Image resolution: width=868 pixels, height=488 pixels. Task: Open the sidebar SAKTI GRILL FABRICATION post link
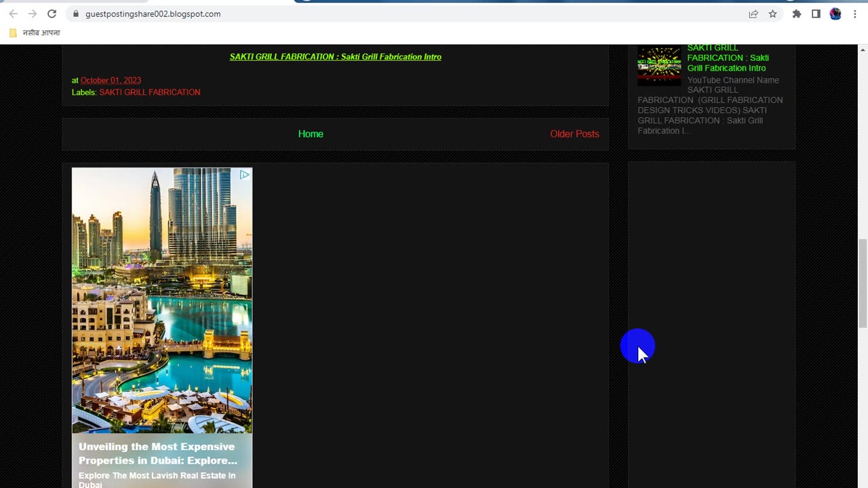click(x=728, y=58)
